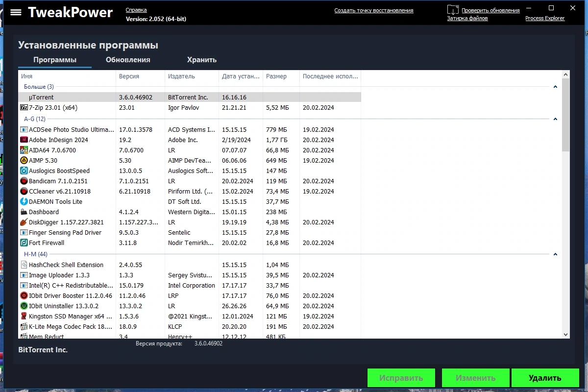Click the 7-Zip program icon
The width and height of the screenshot is (588, 392).
[24, 107]
